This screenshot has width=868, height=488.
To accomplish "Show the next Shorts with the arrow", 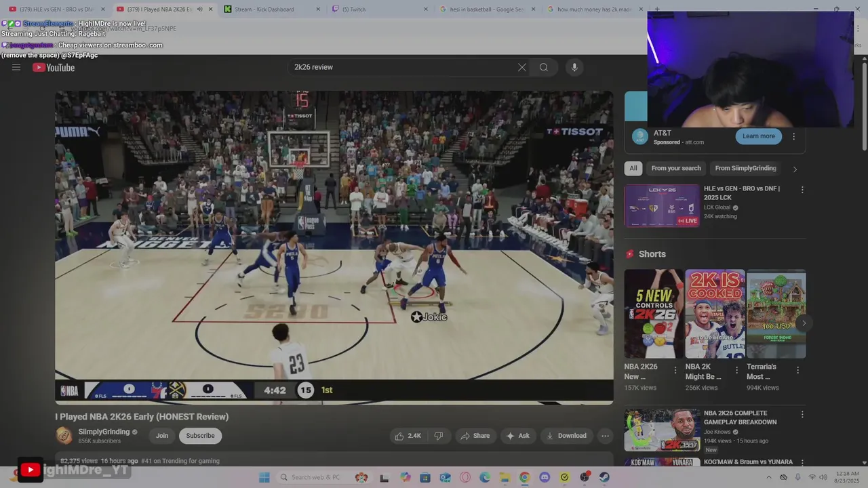I will click(x=804, y=323).
